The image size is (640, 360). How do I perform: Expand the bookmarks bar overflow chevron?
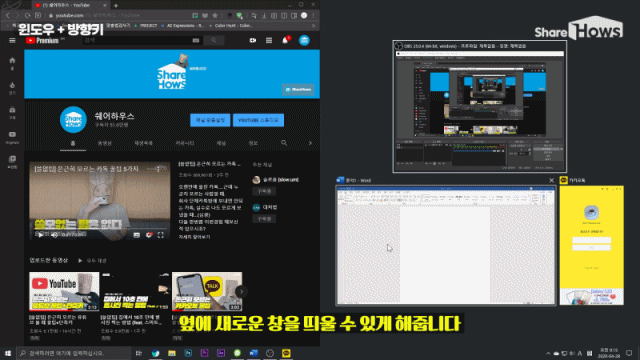313,25
